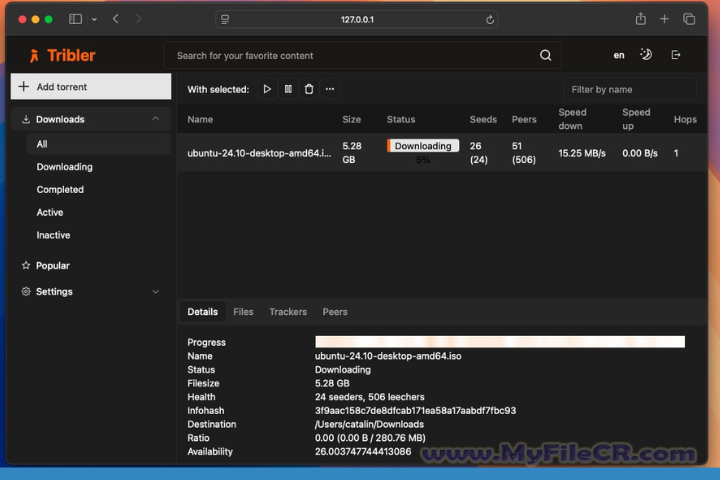Viewport: 720px width, 480px height.
Task: Sort by the Hops column header
Action: [x=685, y=119]
